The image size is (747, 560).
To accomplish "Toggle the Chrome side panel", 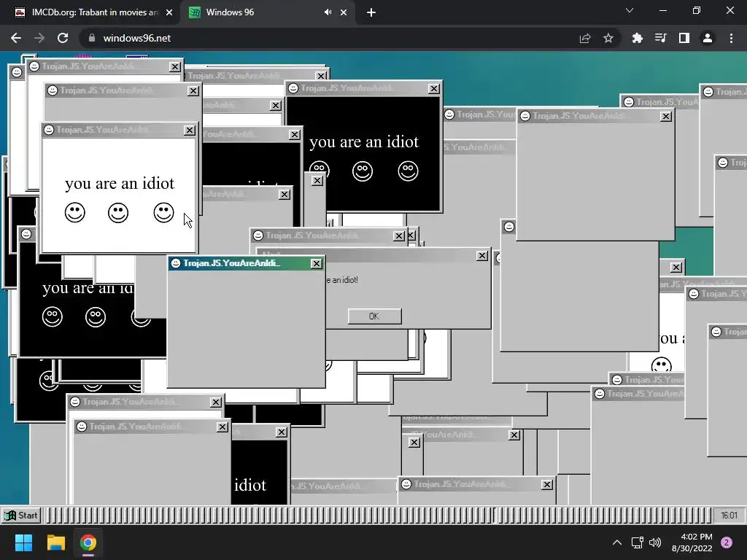I will point(684,38).
